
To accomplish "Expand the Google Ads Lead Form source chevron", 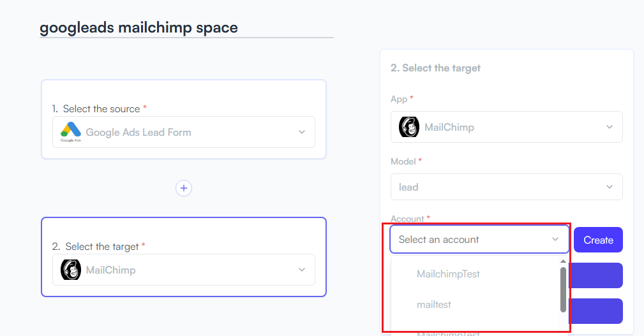I will [302, 132].
